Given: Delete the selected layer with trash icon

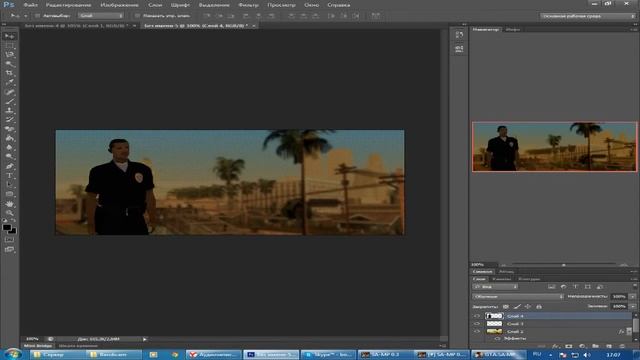Looking at the screenshot, I should coord(622,346).
